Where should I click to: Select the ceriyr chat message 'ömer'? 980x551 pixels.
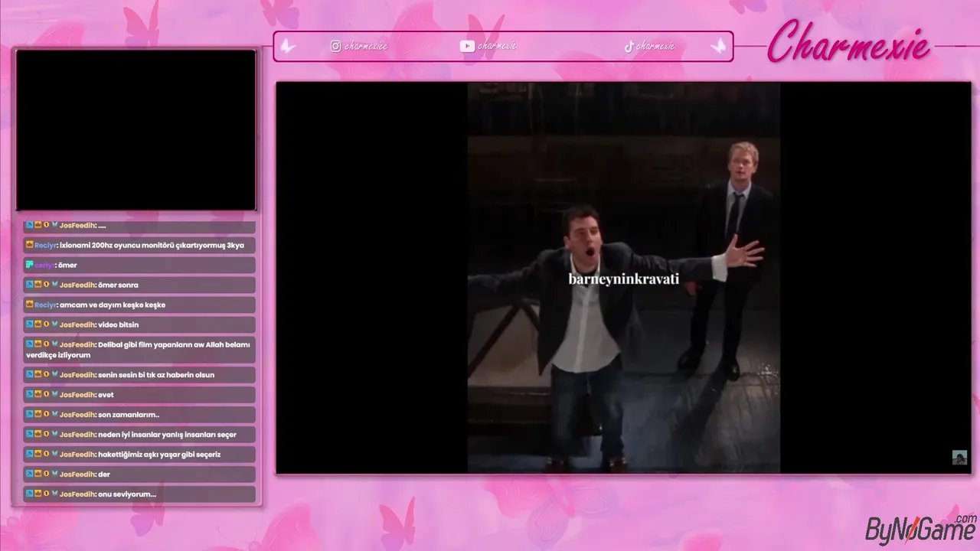point(139,265)
